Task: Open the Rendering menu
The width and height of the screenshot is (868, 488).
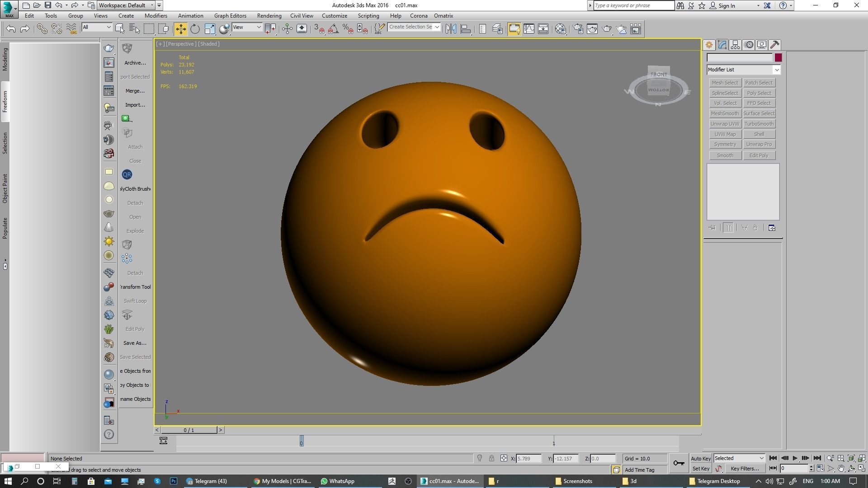Action: (269, 16)
